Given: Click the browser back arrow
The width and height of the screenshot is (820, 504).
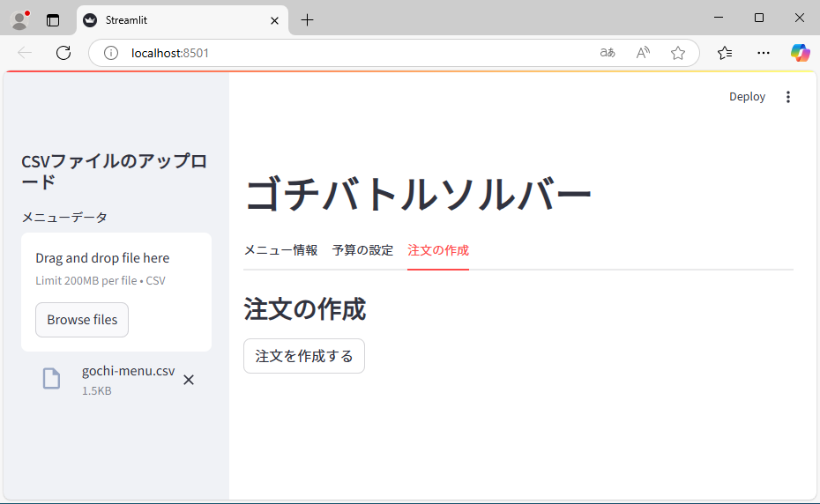Looking at the screenshot, I should tap(25, 53).
